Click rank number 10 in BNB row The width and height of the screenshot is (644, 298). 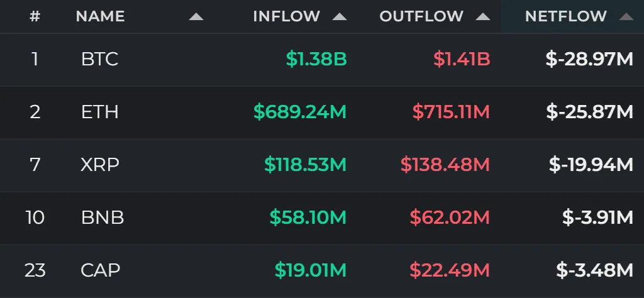[35, 218]
